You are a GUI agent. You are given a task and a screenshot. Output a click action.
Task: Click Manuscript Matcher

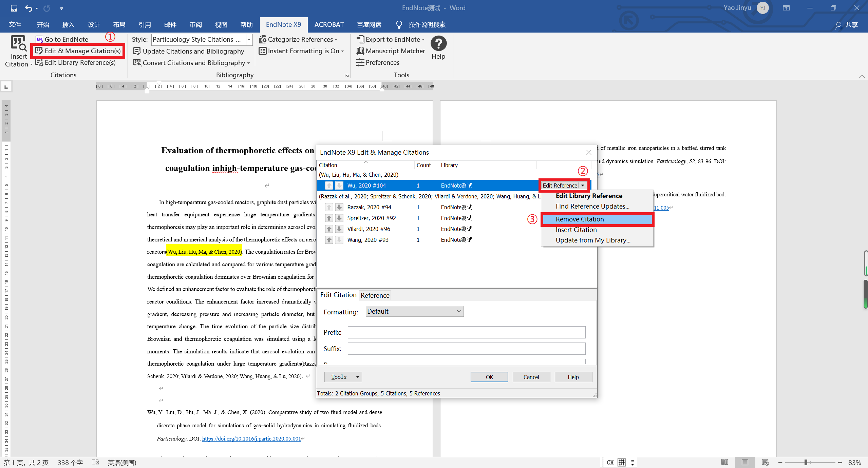(x=391, y=51)
